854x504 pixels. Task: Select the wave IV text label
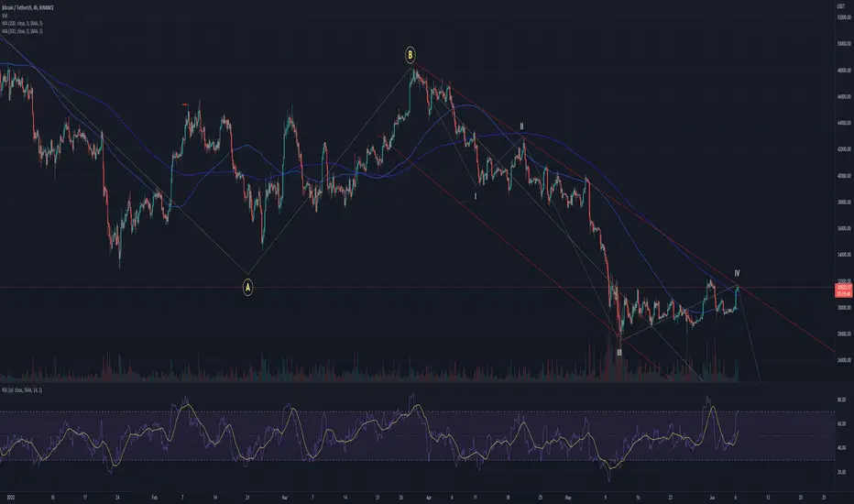737,273
